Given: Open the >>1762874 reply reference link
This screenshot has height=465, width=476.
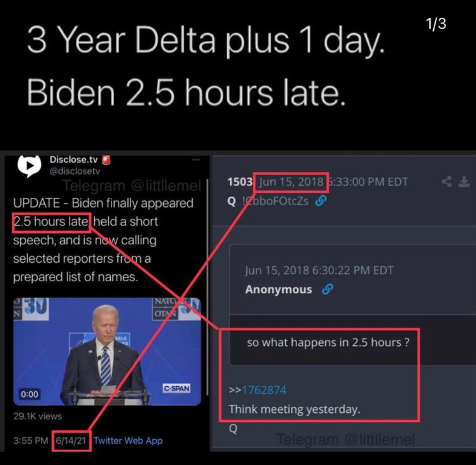Looking at the screenshot, I should click(x=258, y=390).
